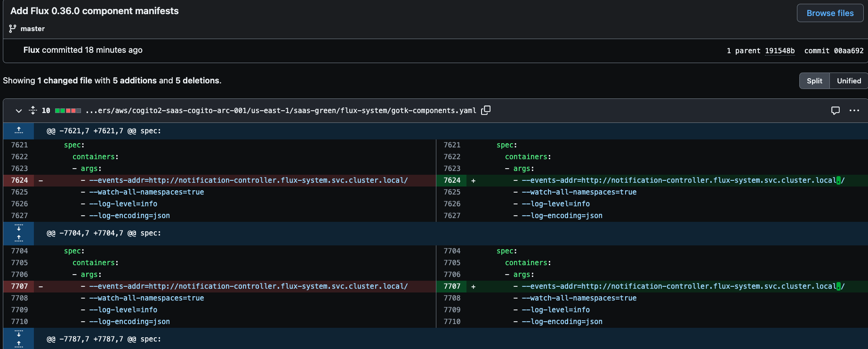The height and width of the screenshot is (349, 868).
Task: Click right line number 7704
Action: [x=452, y=251]
